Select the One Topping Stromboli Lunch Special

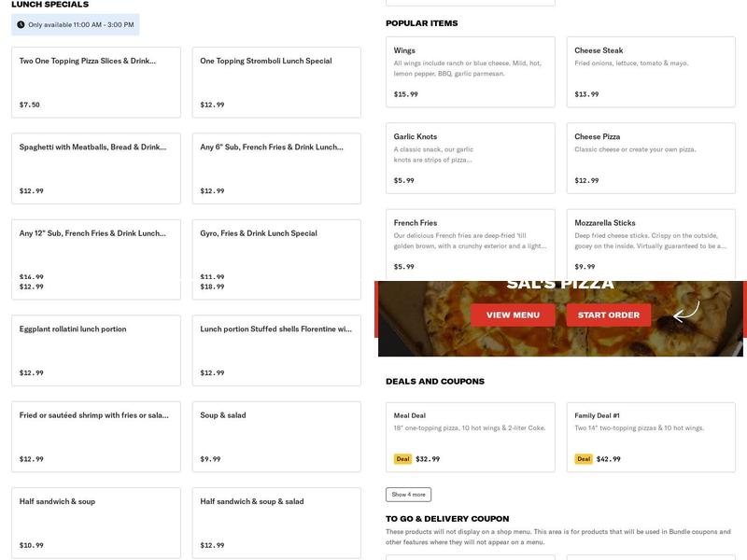click(x=275, y=82)
